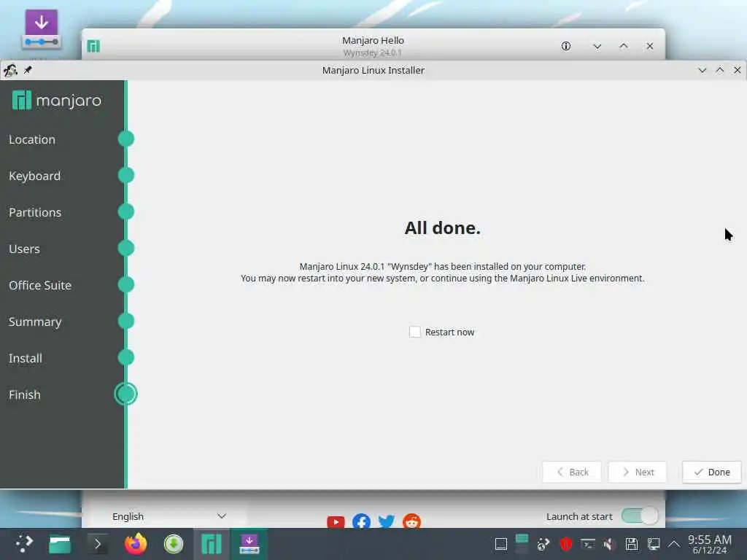Open the red shield tray icon

(x=565, y=544)
